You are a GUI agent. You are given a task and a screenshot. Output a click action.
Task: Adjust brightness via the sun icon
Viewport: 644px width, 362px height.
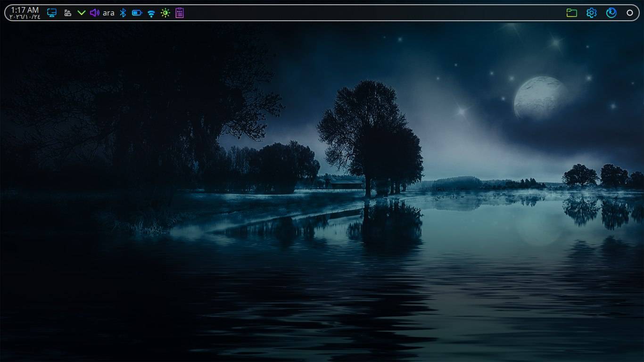[165, 13]
